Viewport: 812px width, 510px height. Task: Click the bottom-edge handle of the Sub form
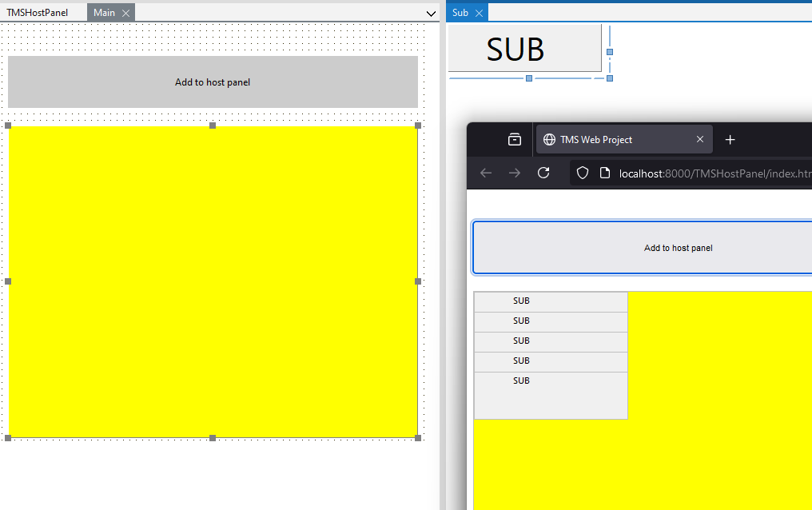(x=529, y=78)
